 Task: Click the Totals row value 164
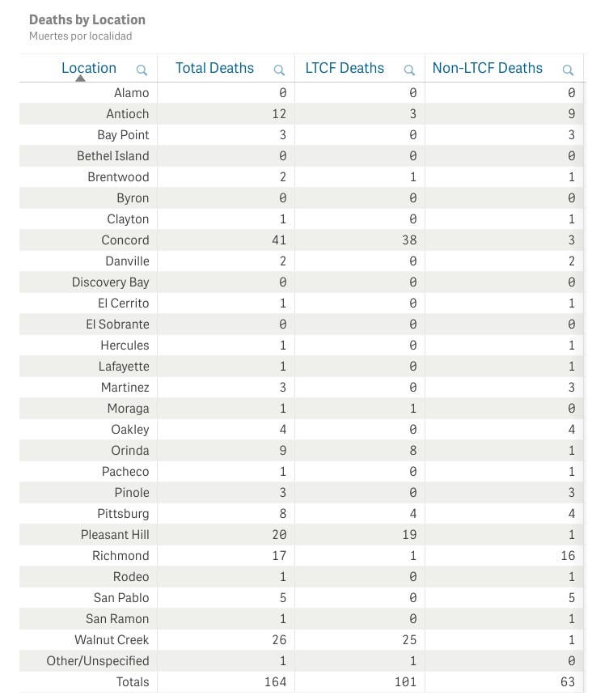[x=275, y=682]
